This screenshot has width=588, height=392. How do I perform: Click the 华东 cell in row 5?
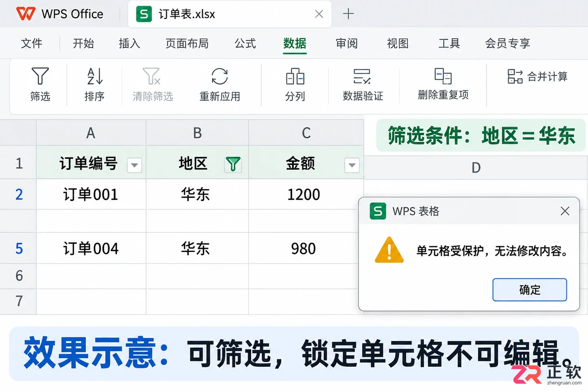point(197,248)
